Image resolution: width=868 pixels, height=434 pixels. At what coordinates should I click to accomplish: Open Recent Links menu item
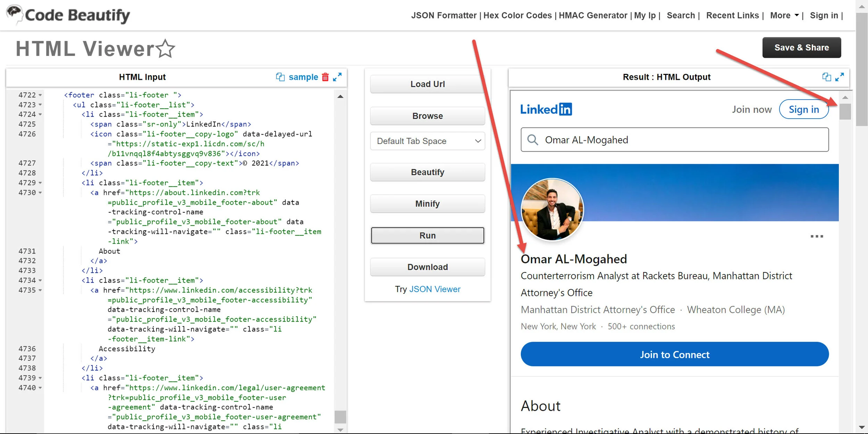(x=733, y=15)
